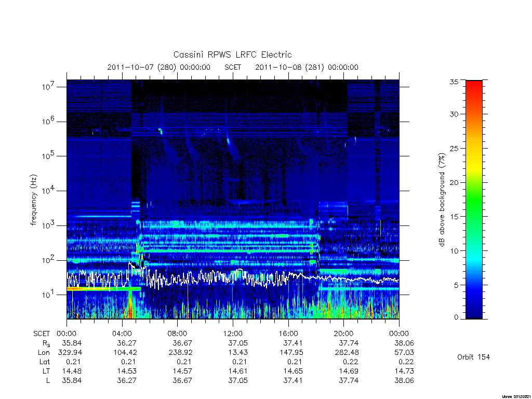Viewport: 532px width, 399px height.
Task: Click the 'frequency (Hz)' axis label
Action: click(33, 200)
